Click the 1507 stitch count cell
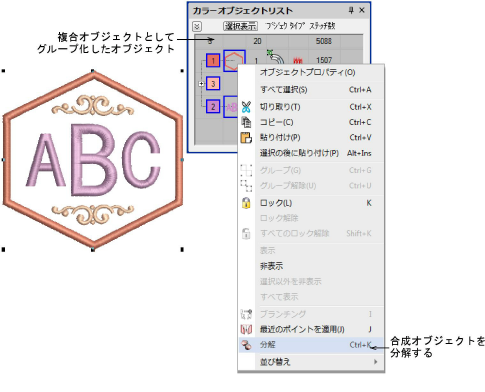This screenshot has height=392, width=485. click(x=324, y=60)
